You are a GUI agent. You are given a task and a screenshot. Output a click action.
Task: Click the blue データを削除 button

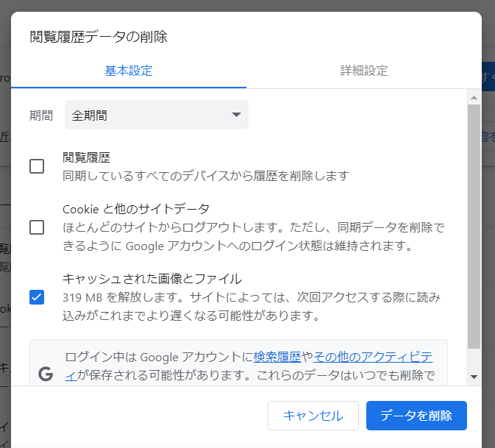tap(416, 416)
